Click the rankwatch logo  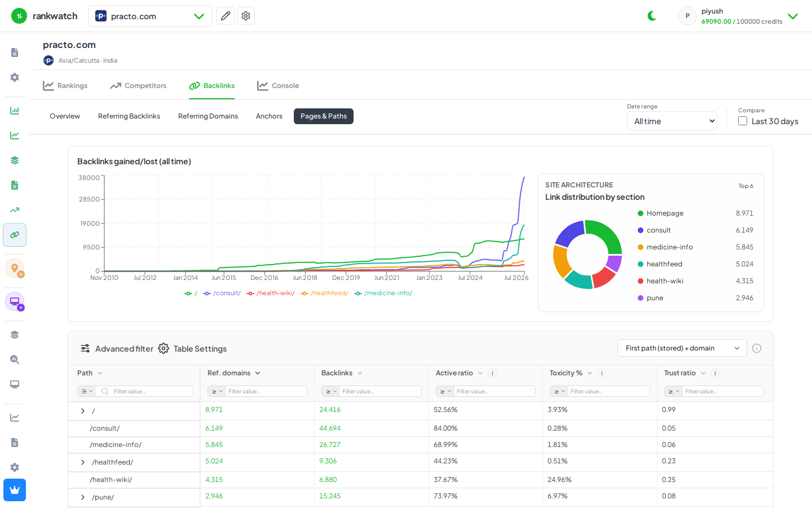[45, 16]
